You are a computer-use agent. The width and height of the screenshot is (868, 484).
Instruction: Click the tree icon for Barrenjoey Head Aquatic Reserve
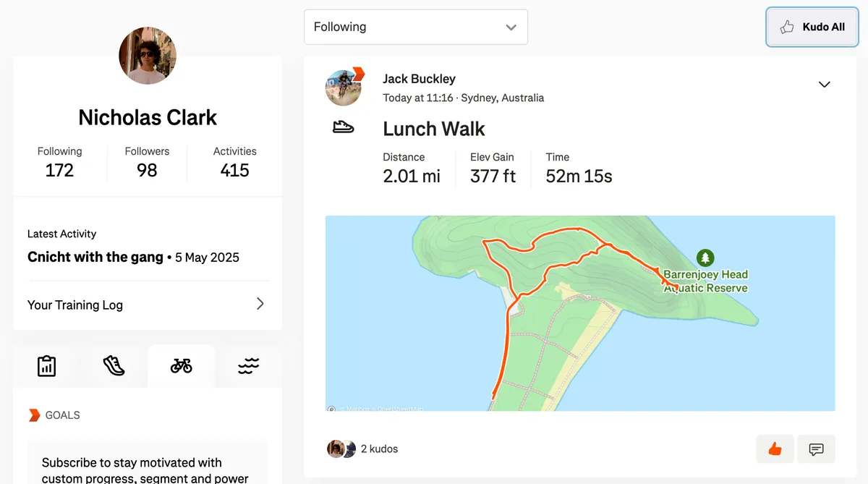click(705, 258)
